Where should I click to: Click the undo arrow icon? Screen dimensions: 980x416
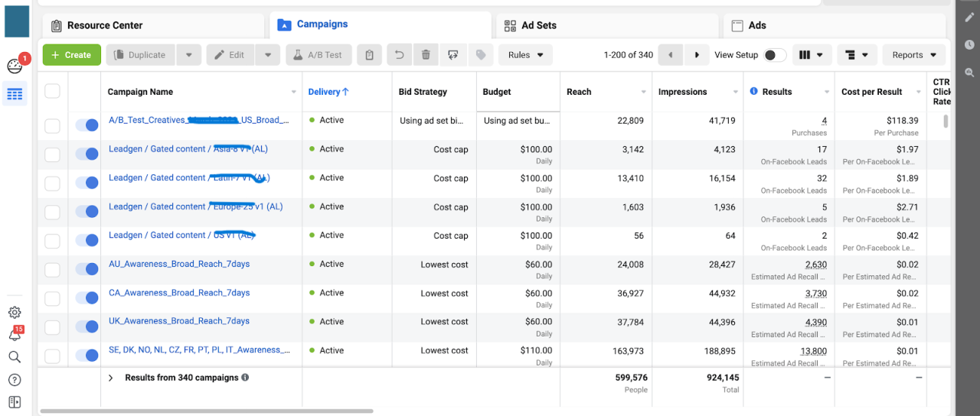click(x=399, y=55)
